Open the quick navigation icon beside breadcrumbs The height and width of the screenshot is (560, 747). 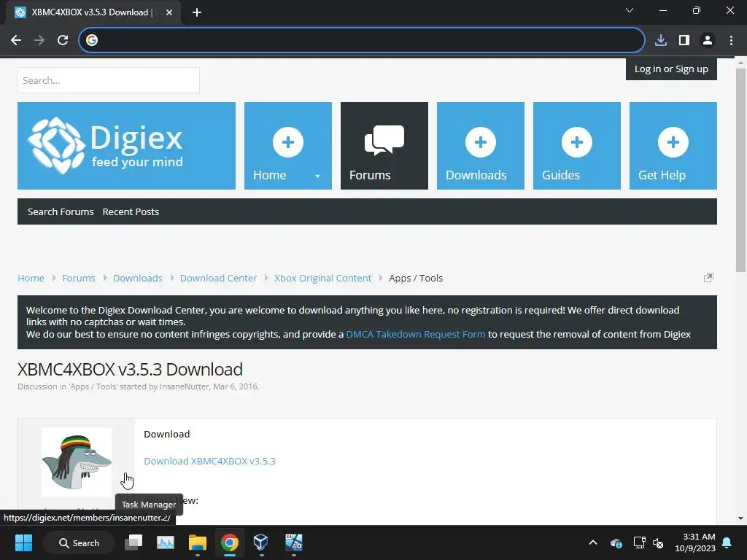pos(708,278)
